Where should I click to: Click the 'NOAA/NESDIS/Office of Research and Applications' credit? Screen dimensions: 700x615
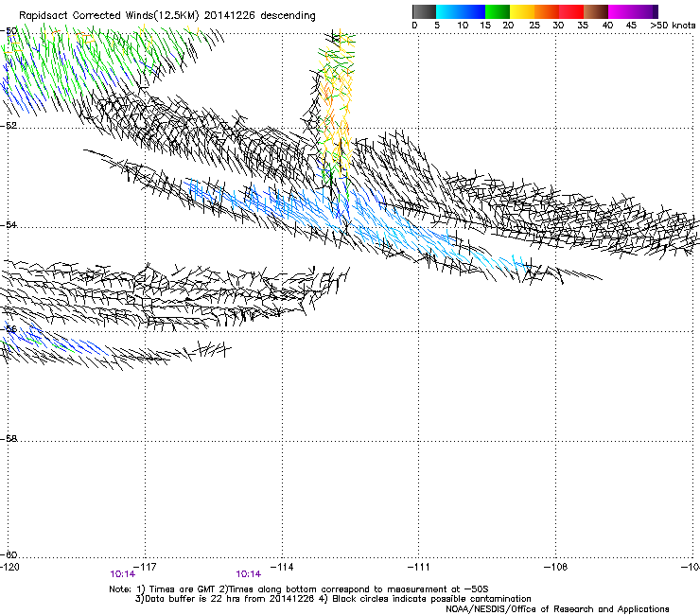tap(557, 609)
